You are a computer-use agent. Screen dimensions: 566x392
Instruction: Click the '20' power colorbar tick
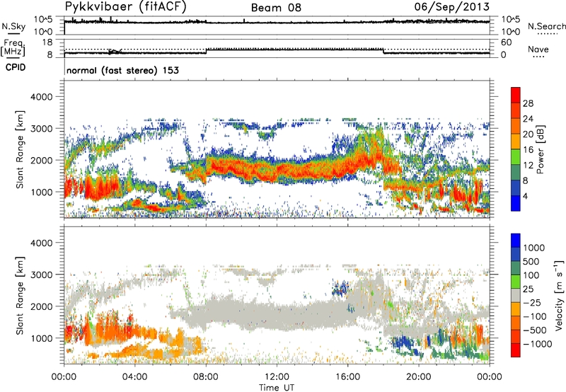pyautogui.click(x=528, y=134)
